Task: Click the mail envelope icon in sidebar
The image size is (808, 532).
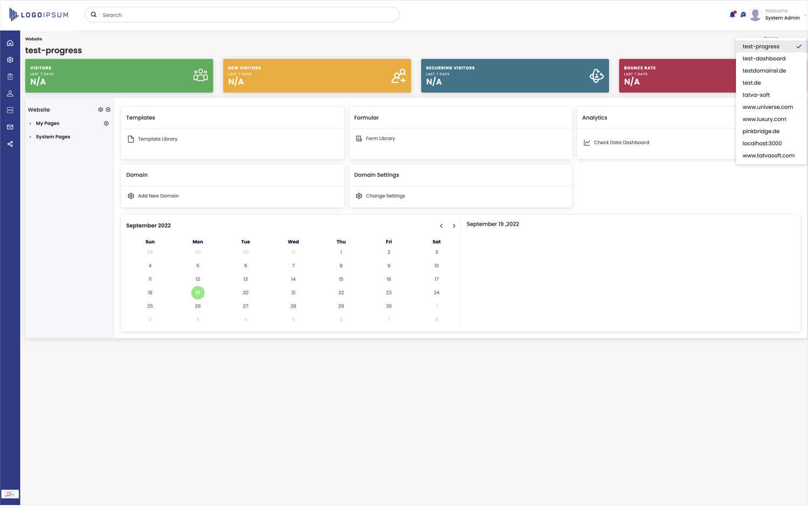Action: (10, 127)
